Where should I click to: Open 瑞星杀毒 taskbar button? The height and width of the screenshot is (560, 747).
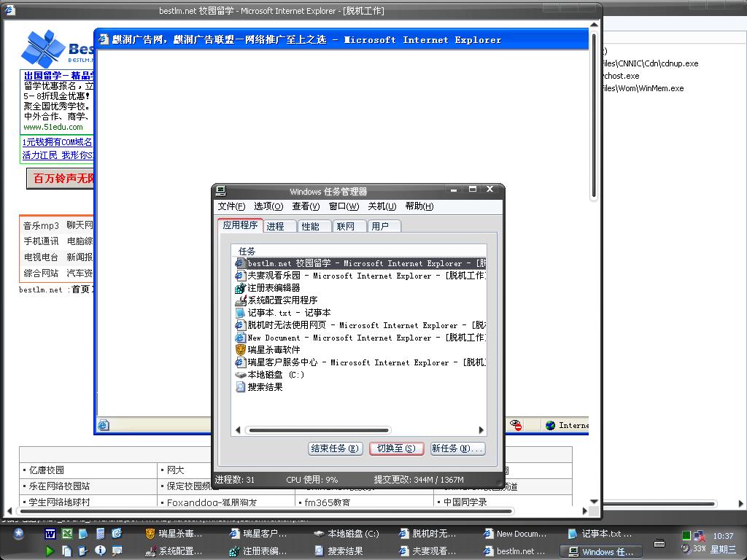174,534
